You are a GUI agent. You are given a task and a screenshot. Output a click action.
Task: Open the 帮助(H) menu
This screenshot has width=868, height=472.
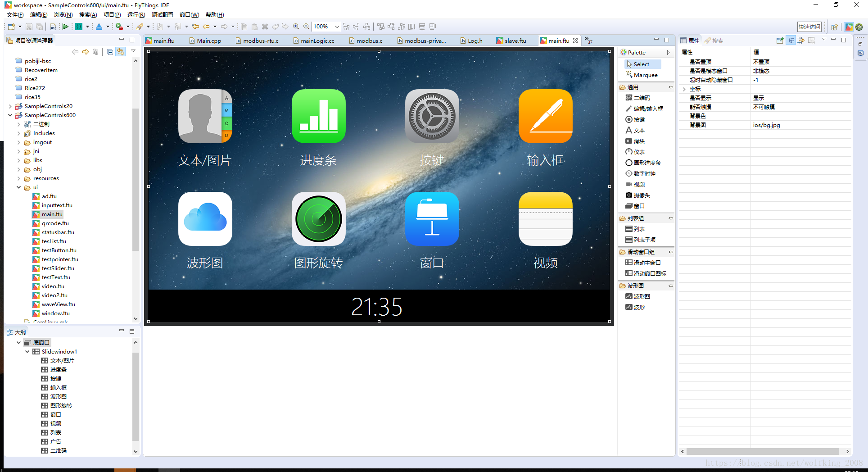pyautogui.click(x=215, y=15)
